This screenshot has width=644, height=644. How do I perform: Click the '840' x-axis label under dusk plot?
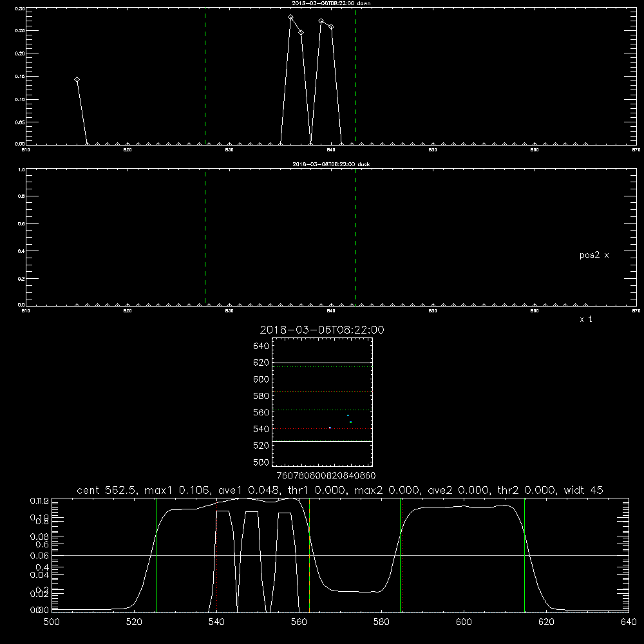click(x=331, y=311)
